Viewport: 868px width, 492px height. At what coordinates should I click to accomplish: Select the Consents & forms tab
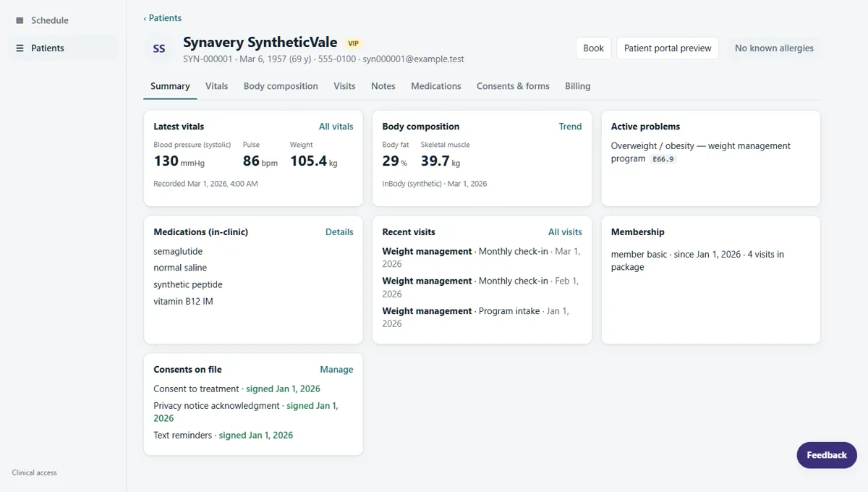pos(513,86)
